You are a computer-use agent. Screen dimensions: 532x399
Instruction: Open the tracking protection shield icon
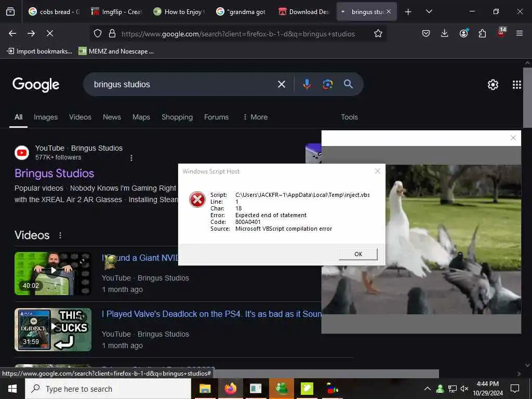(x=98, y=33)
